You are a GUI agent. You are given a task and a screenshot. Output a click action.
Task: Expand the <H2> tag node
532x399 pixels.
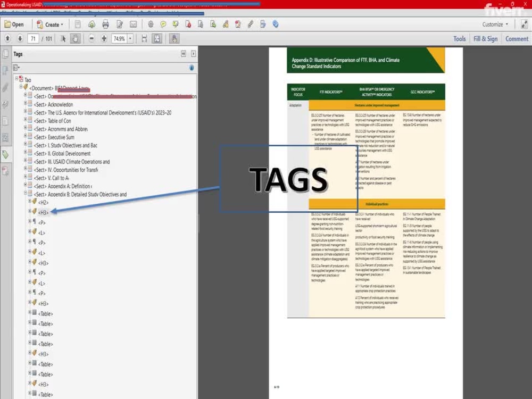pos(29,201)
